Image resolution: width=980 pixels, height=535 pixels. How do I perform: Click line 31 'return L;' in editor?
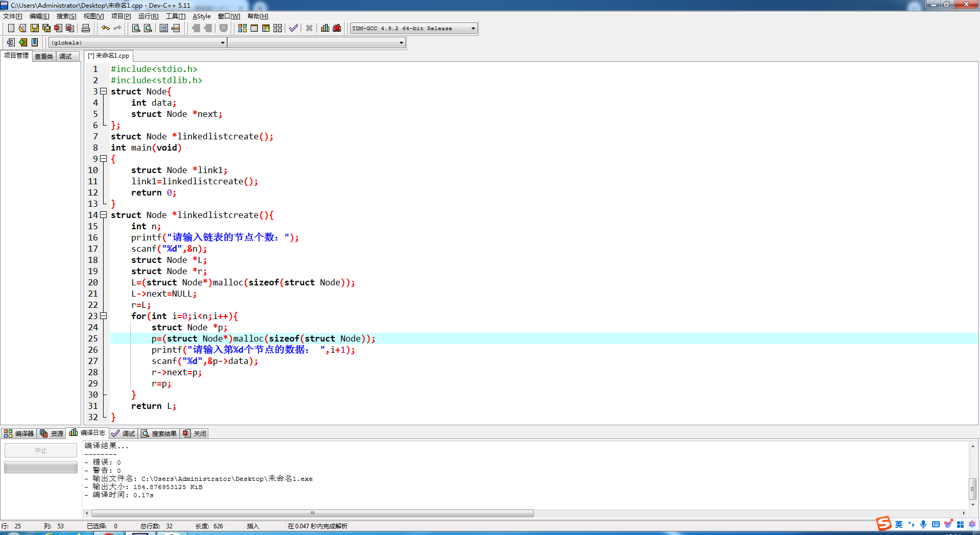tap(154, 406)
